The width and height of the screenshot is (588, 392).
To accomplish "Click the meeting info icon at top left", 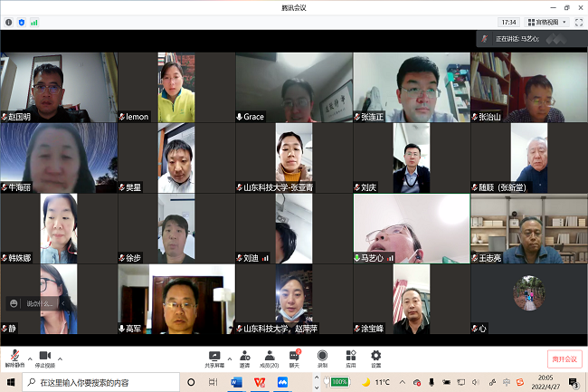I will pyautogui.click(x=9, y=22).
